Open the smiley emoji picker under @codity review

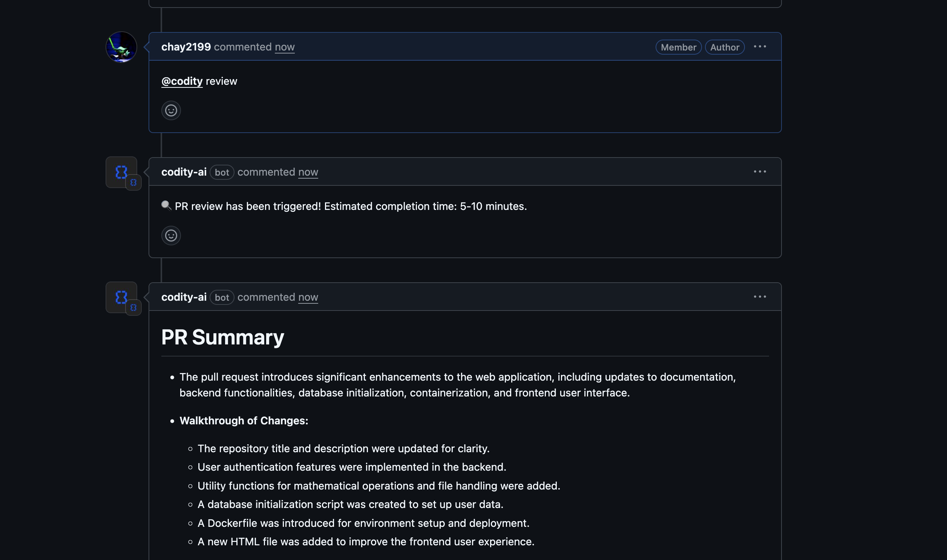[171, 110]
